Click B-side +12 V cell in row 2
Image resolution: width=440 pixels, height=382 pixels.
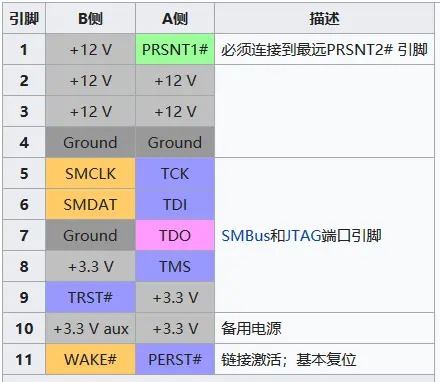pos(90,80)
